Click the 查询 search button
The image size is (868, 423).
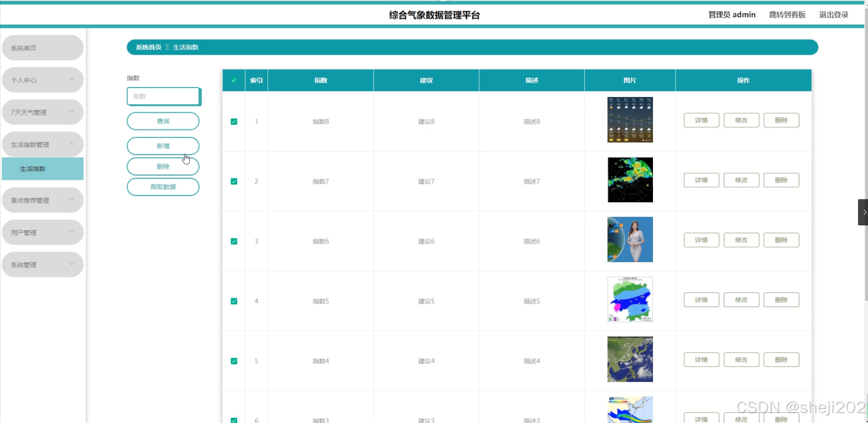click(x=163, y=121)
